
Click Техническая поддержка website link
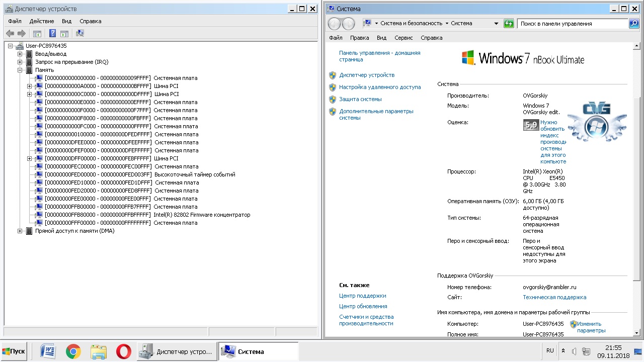[x=554, y=297]
